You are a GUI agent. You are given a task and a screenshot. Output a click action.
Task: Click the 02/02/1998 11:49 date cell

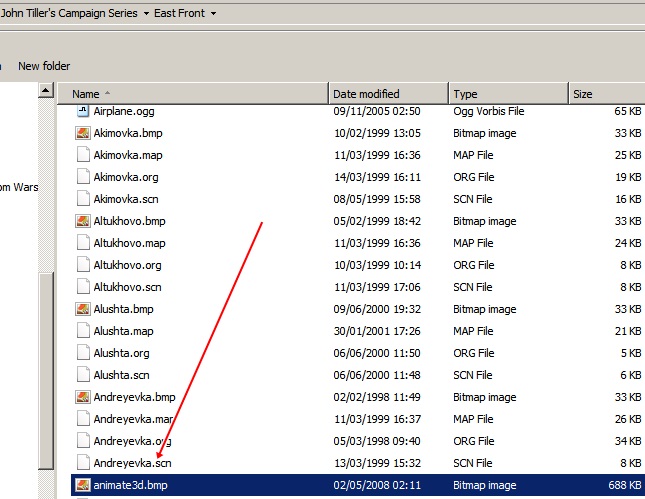(x=377, y=397)
